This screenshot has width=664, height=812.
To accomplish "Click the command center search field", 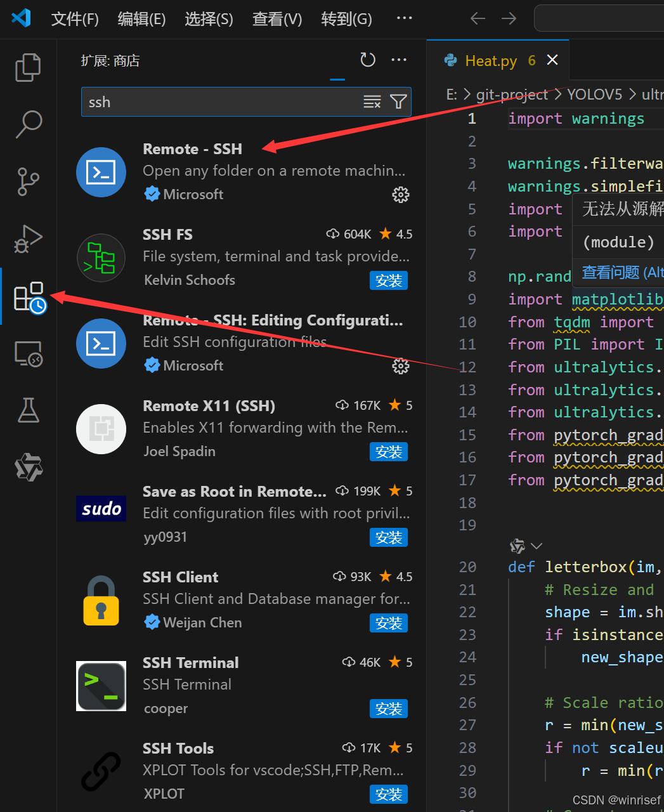I will [599, 18].
